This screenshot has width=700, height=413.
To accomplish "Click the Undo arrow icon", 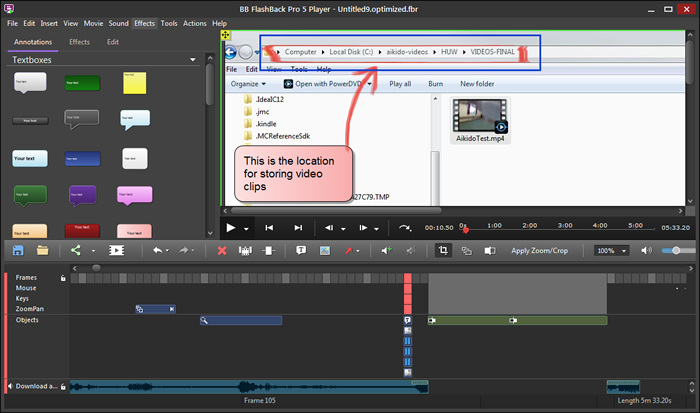I will point(158,250).
